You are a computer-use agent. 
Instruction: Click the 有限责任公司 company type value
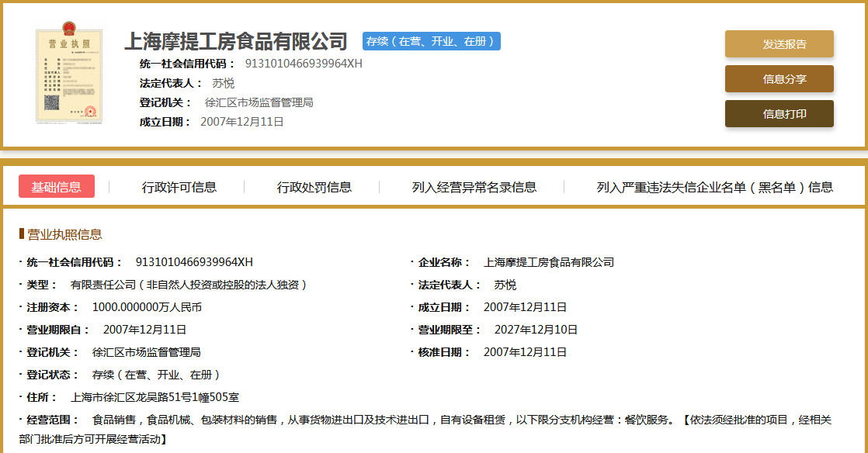click(189, 285)
